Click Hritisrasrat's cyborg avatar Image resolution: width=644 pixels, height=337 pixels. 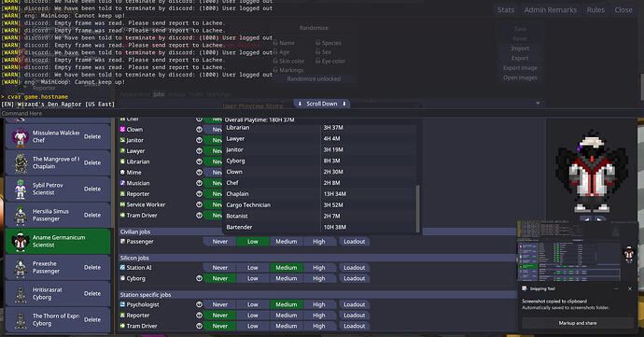(x=21, y=294)
